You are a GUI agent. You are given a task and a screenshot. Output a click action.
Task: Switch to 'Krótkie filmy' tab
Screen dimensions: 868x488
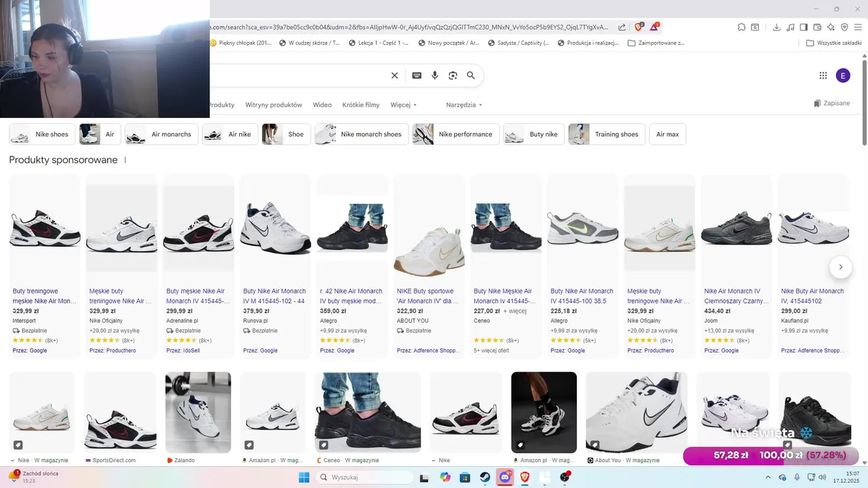click(x=361, y=105)
